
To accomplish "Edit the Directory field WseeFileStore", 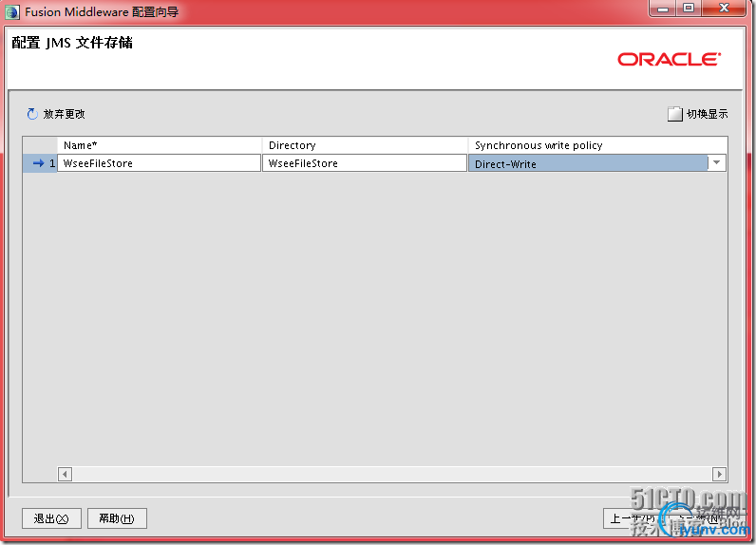I will point(365,163).
